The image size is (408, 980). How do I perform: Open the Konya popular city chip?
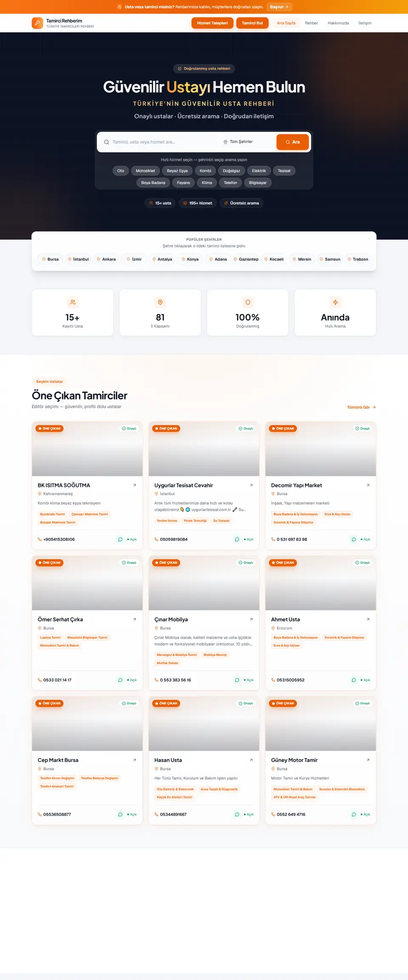(190, 259)
